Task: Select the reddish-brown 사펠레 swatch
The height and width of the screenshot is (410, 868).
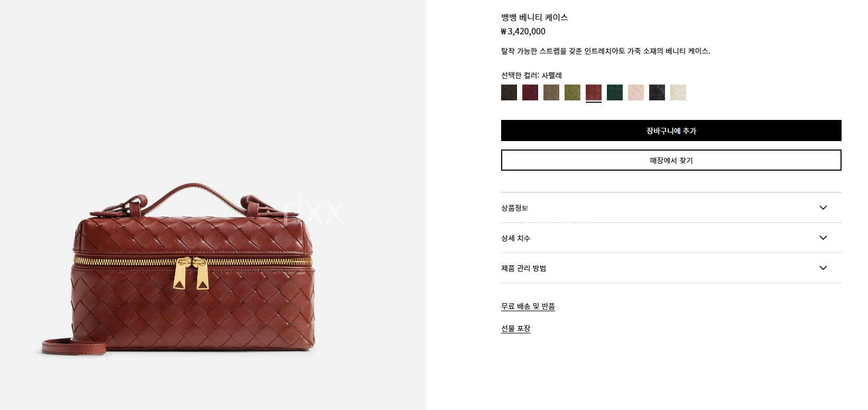Action: click(594, 92)
